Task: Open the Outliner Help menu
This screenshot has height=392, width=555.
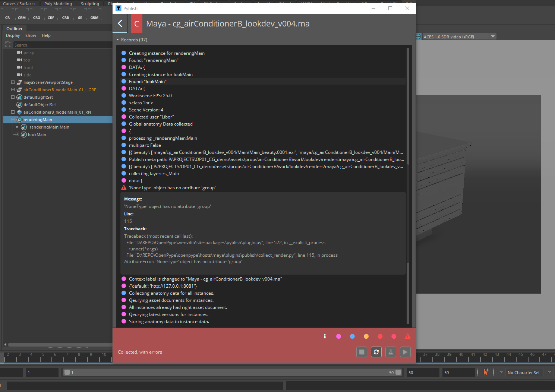Action: (x=46, y=35)
